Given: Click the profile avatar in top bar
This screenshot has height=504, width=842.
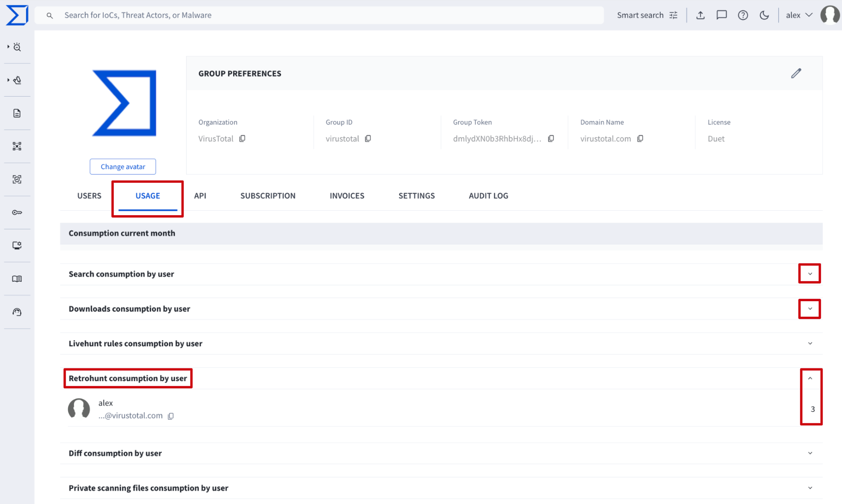Looking at the screenshot, I should coord(830,15).
